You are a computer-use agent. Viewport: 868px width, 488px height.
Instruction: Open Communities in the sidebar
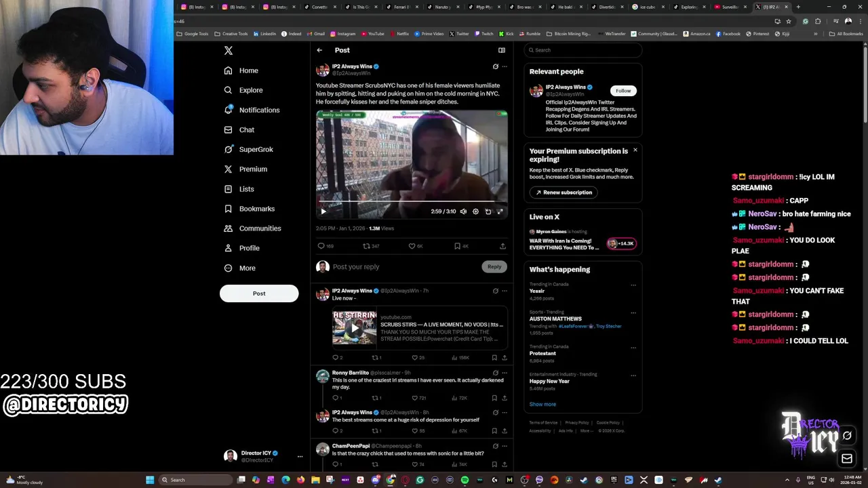coord(252,228)
